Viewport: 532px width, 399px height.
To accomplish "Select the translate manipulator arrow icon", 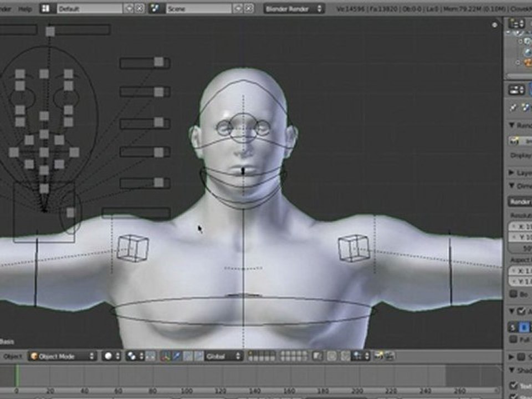I will (x=176, y=356).
